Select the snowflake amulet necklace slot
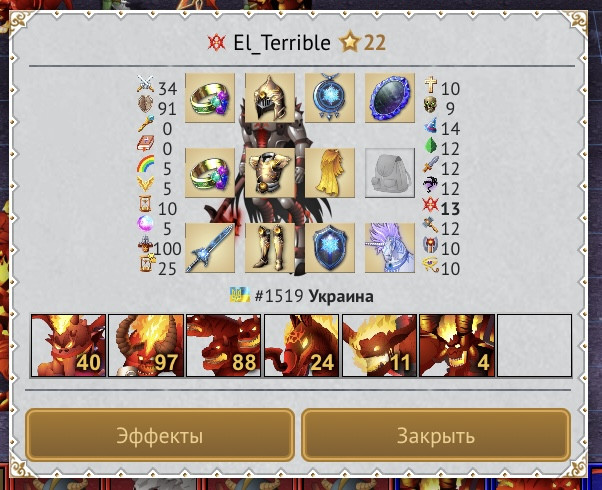The width and height of the screenshot is (602, 490). 330,98
